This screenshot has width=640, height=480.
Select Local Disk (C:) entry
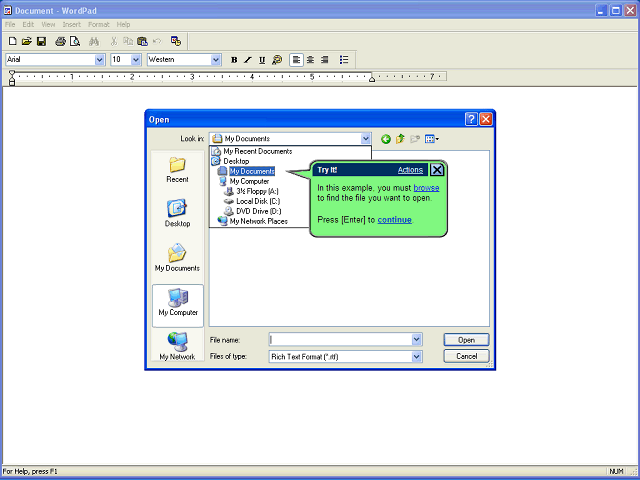pyautogui.click(x=252, y=201)
